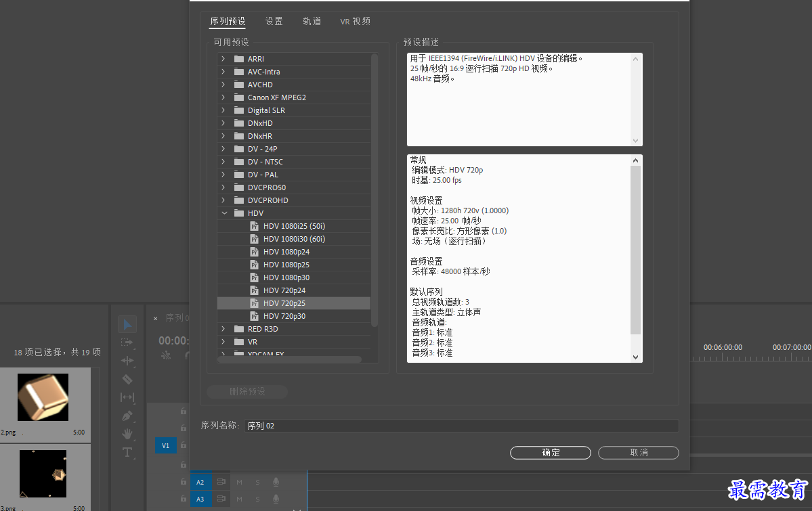Enable voice-over record on track A2
The image size is (812, 511).
coord(276,482)
